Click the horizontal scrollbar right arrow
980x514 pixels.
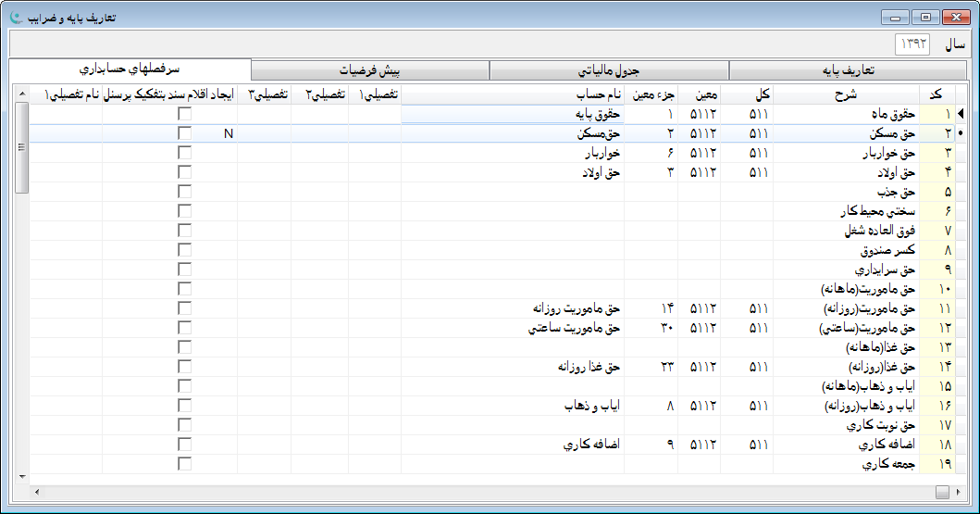click(x=959, y=491)
